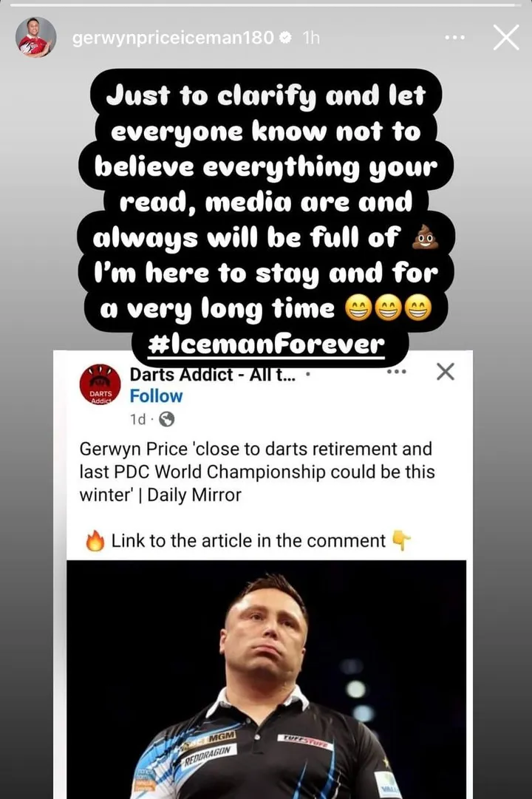Tap the verified badge beside username
532x799 pixels.
pyautogui.click(x=286, y=37)
